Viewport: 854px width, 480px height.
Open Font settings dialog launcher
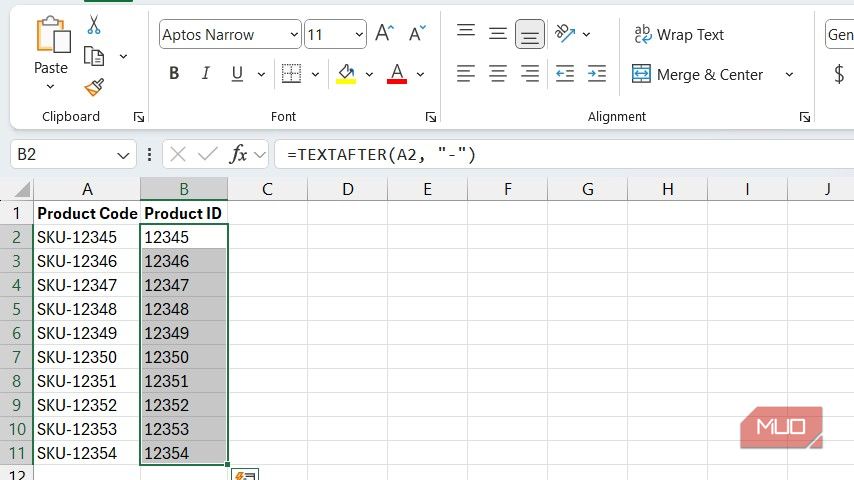(431, 117)
